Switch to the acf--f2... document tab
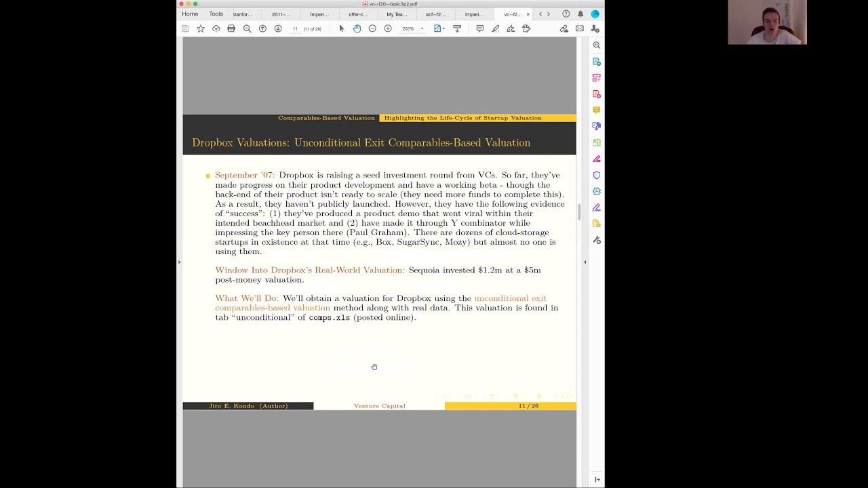 [435, 14]
